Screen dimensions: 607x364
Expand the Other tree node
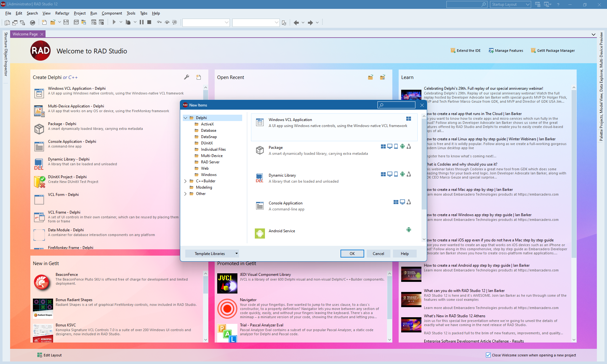click(x=186, y=194)
